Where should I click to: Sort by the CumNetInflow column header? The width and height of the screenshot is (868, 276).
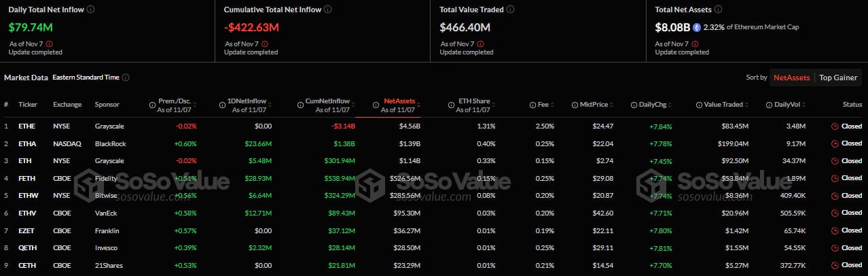[x=323, y=105]
